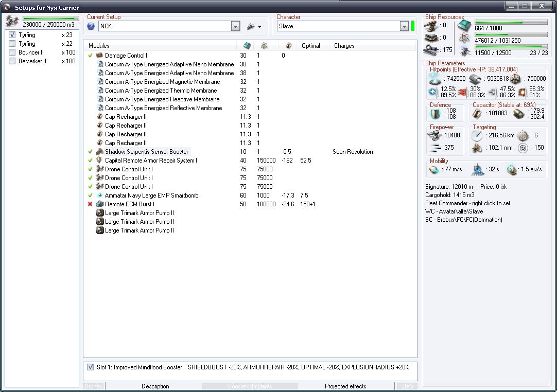Click the Capacitor icon beside 101883
The image size is (557, 392).
[477, 114]
